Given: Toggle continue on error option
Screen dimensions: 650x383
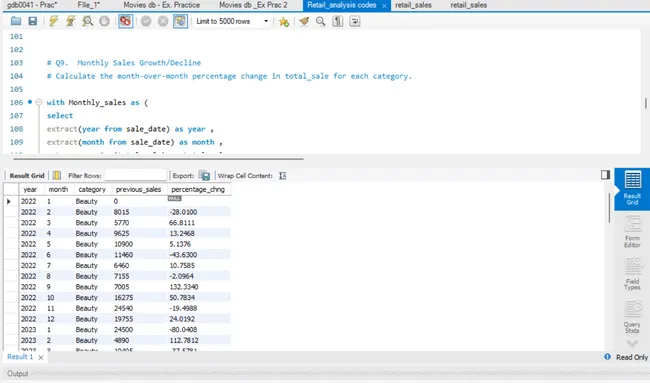Looking at the screenshot, I should tap(125, 21).
